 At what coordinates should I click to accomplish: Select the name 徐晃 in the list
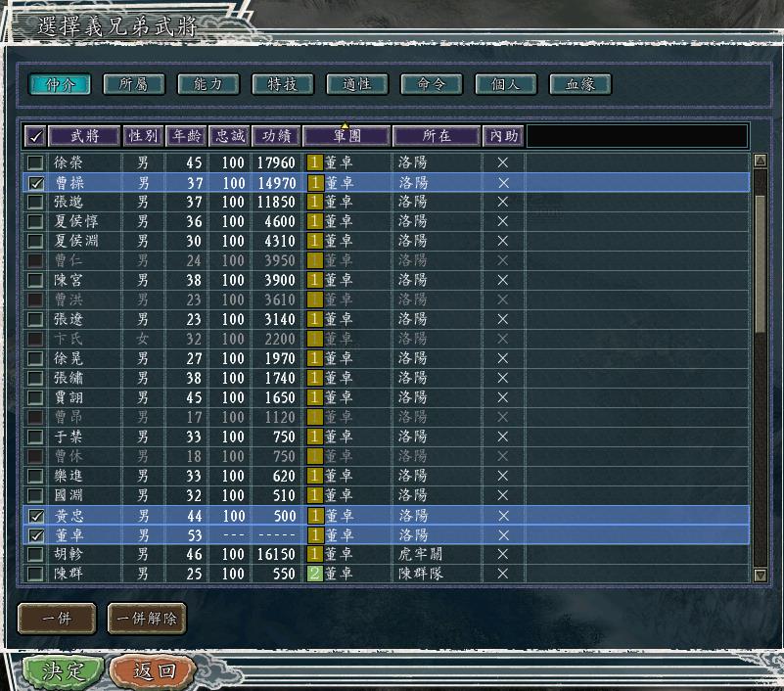pos(69,358)
